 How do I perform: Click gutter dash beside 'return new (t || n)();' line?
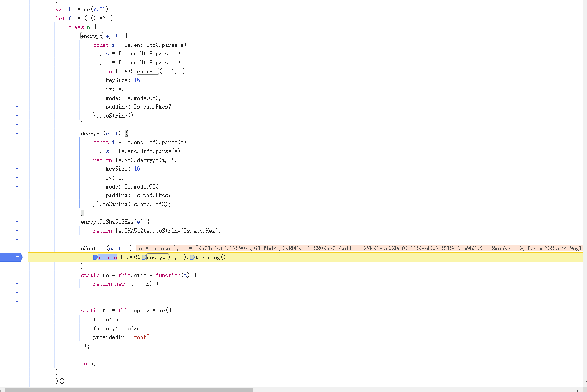(x=17, y=284)
